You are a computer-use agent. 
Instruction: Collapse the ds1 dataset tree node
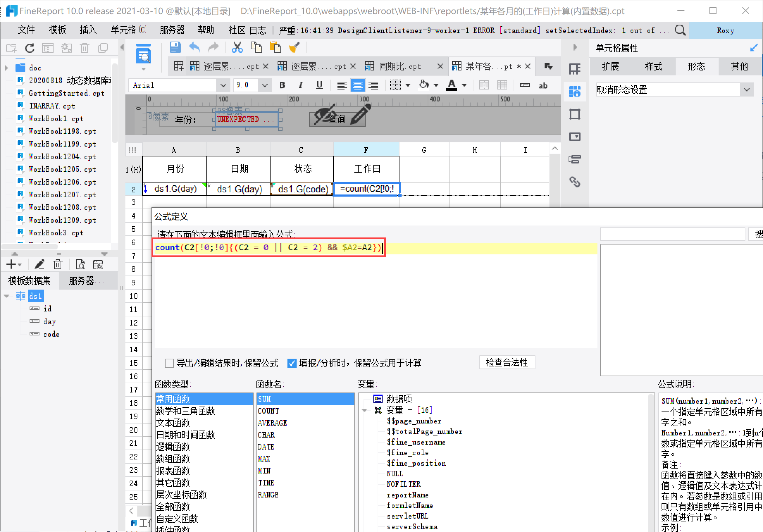pyautogui.click(x=7, y=296)
